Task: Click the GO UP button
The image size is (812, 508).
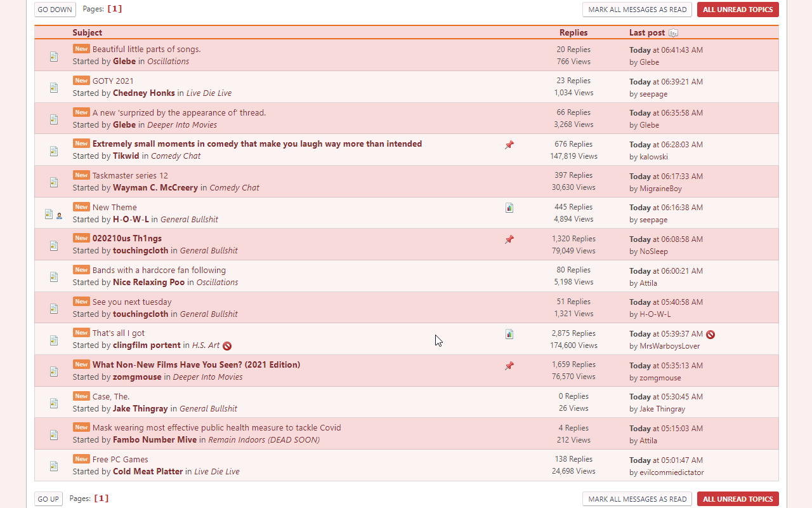Action: click(48, 499)
